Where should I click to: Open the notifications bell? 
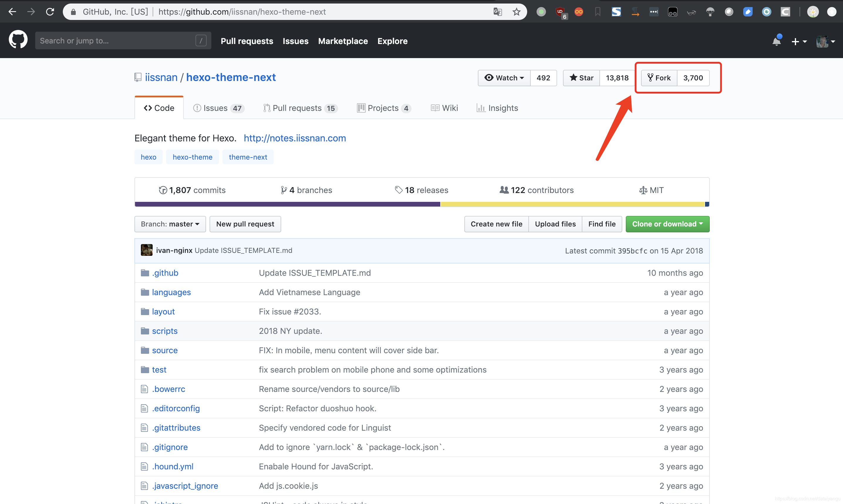(777, 41)
